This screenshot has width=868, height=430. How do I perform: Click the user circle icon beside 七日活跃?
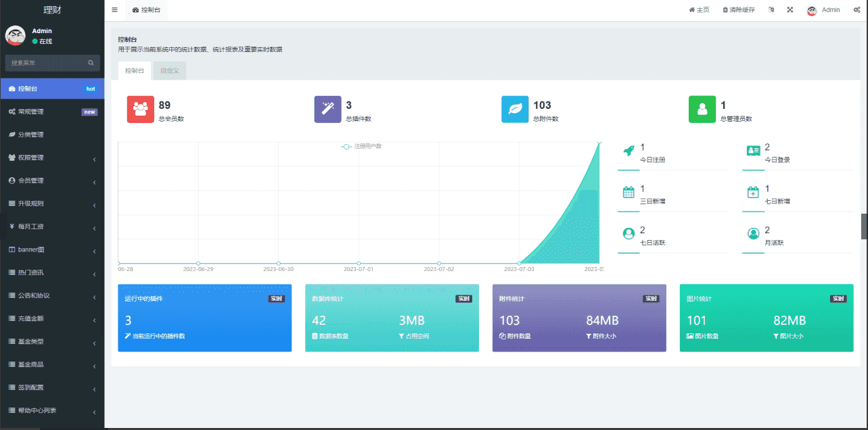pyautogui.click(x=629, y=233)
